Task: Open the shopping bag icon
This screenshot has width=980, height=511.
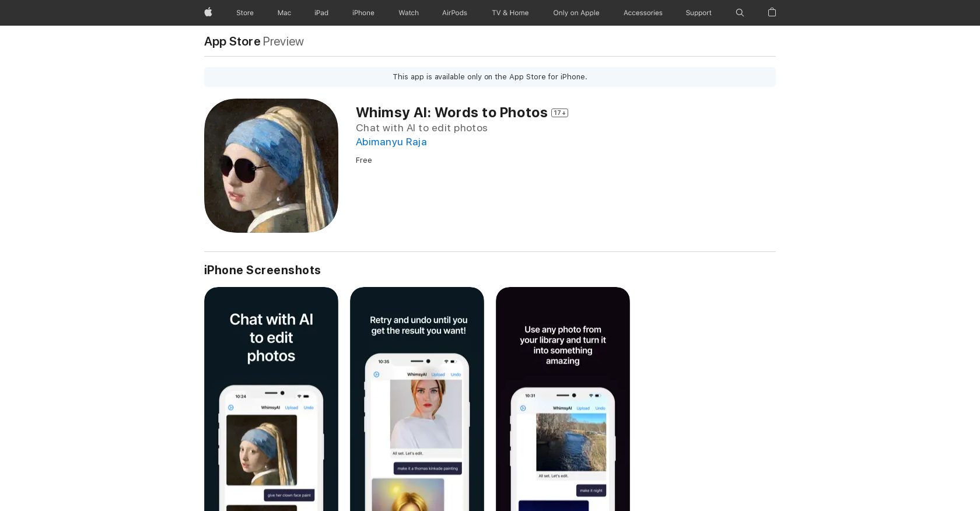Action: [772, 12]
